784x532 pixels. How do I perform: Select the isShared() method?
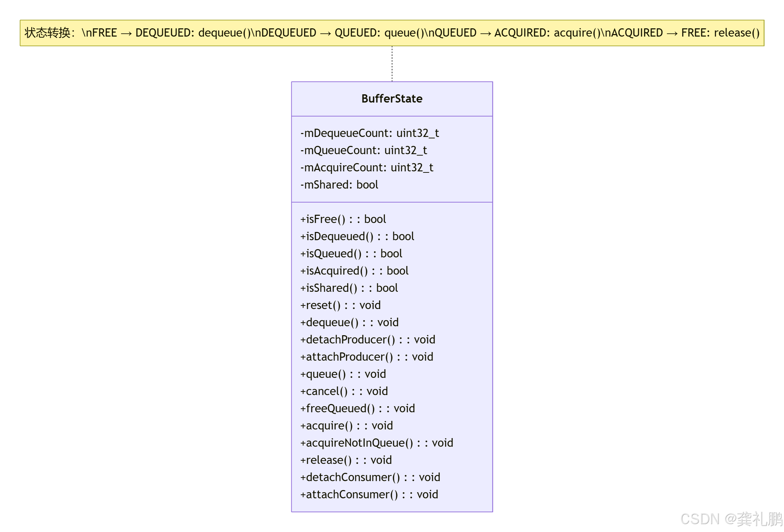point(349,288)
